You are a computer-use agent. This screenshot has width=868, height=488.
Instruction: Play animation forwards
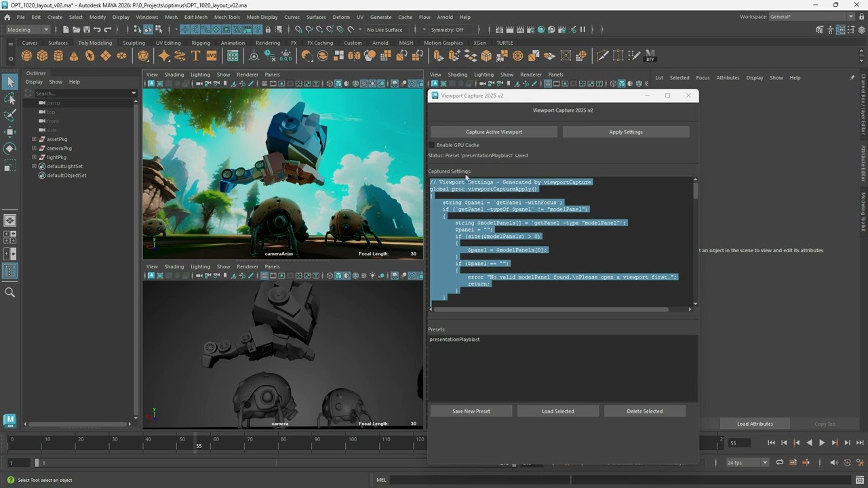pyautogui.click(x=822, y=443)
